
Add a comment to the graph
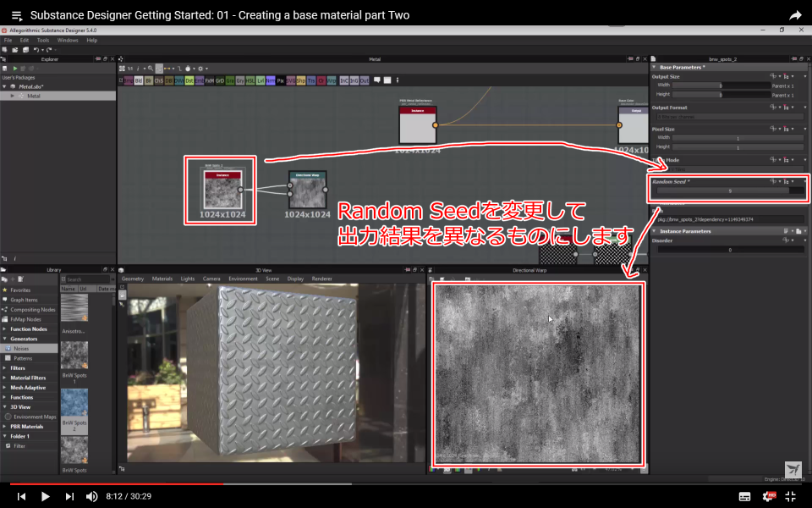coord(377,80)
